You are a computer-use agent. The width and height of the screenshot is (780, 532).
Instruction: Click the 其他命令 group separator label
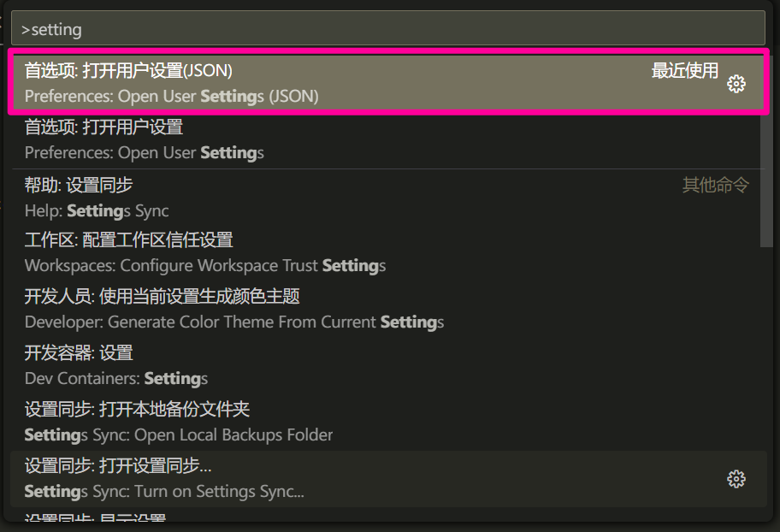715,185
